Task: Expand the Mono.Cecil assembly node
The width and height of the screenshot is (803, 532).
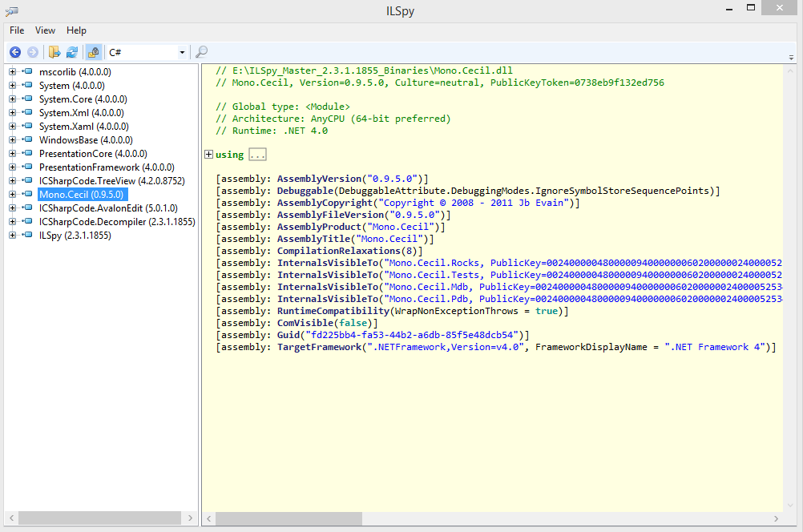Action: coord(12,194)
